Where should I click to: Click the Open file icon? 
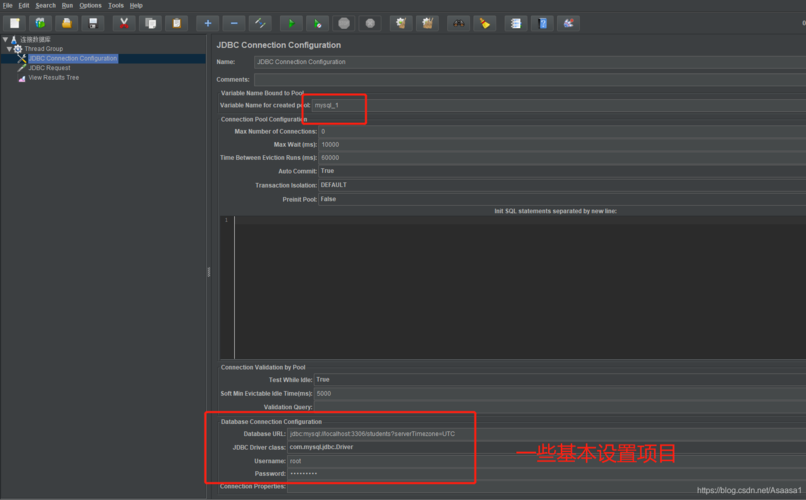pyautogui.click(x=67, y=23)
